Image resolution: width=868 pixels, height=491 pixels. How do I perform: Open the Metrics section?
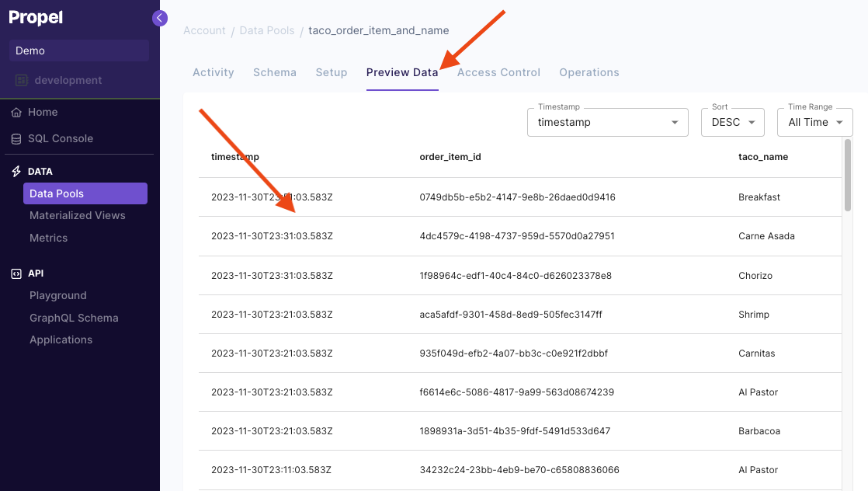tap(48, 238)
